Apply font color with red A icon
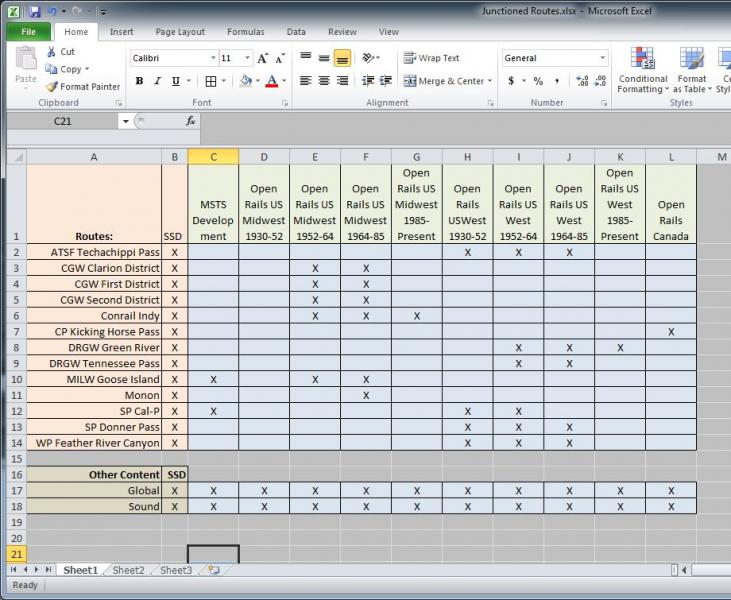Image resolution: width=731 pixels, height=600 pixels. pos(271,81)
